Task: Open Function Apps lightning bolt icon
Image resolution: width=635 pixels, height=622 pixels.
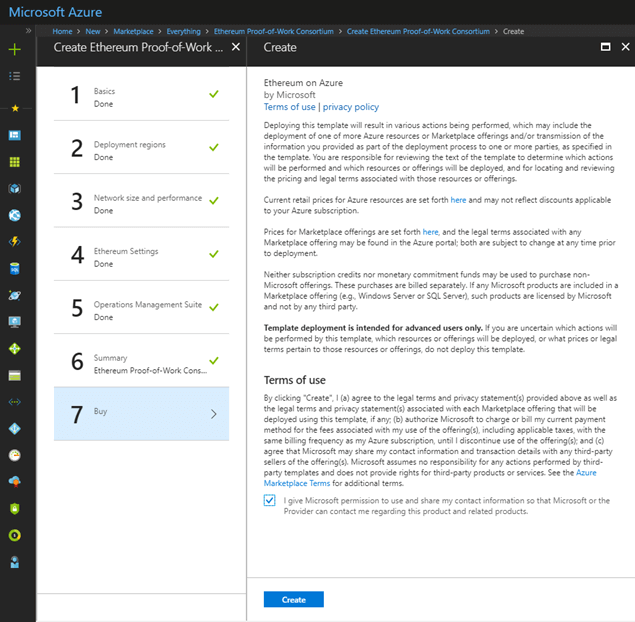Action: [14, 241]
